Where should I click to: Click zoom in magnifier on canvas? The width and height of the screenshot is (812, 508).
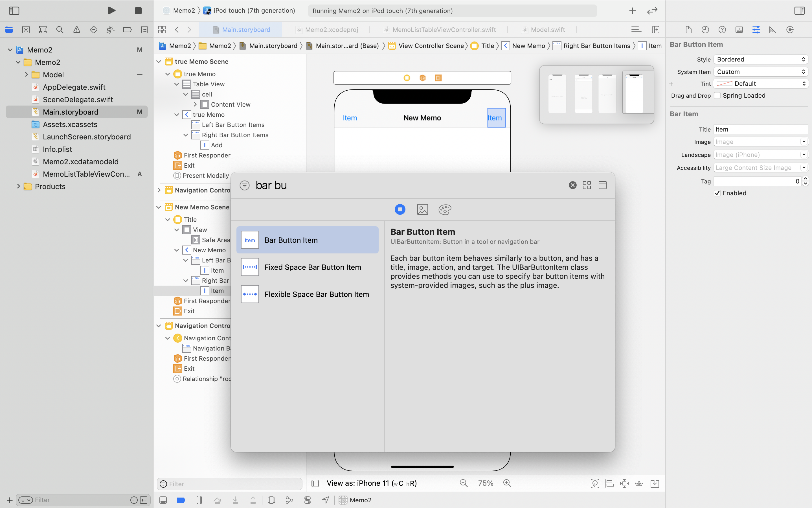(x=507, y=483)
